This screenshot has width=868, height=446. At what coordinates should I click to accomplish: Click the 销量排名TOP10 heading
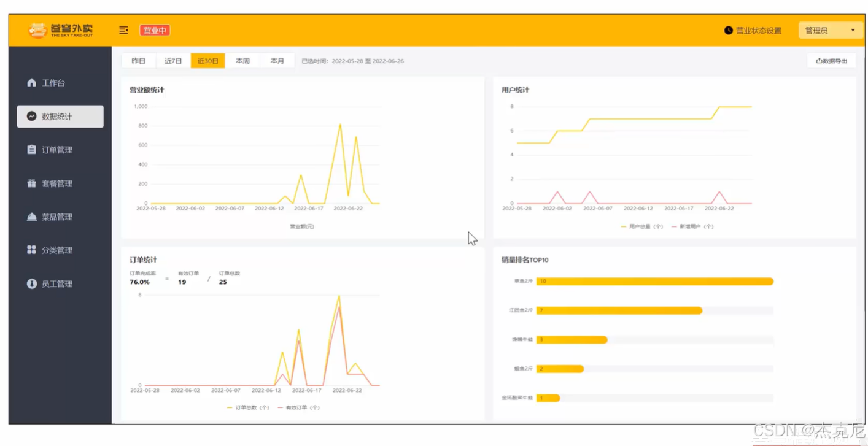tap(525, 260)
